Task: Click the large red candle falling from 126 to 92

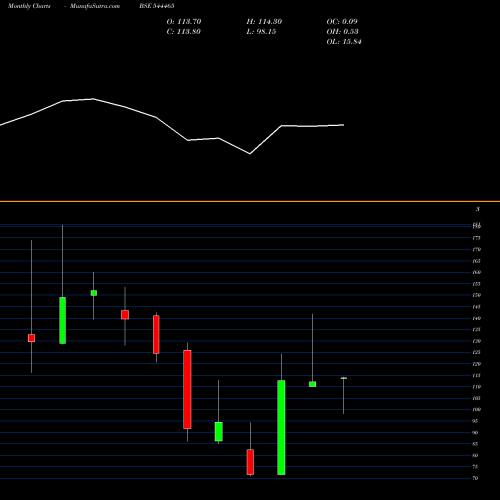Action: 187,389
